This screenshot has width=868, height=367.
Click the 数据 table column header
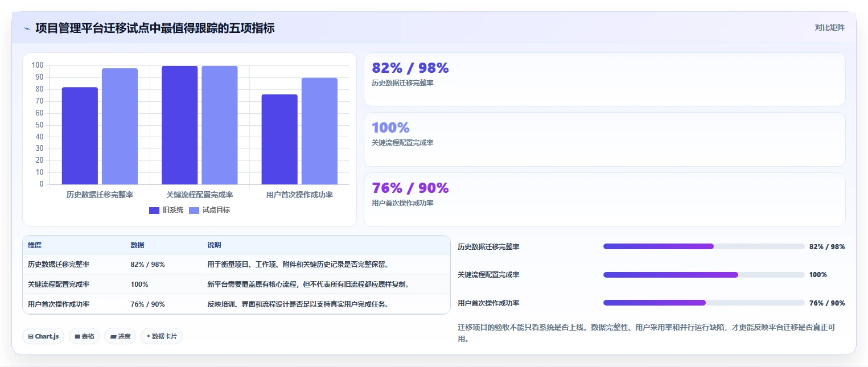point(137,245)
